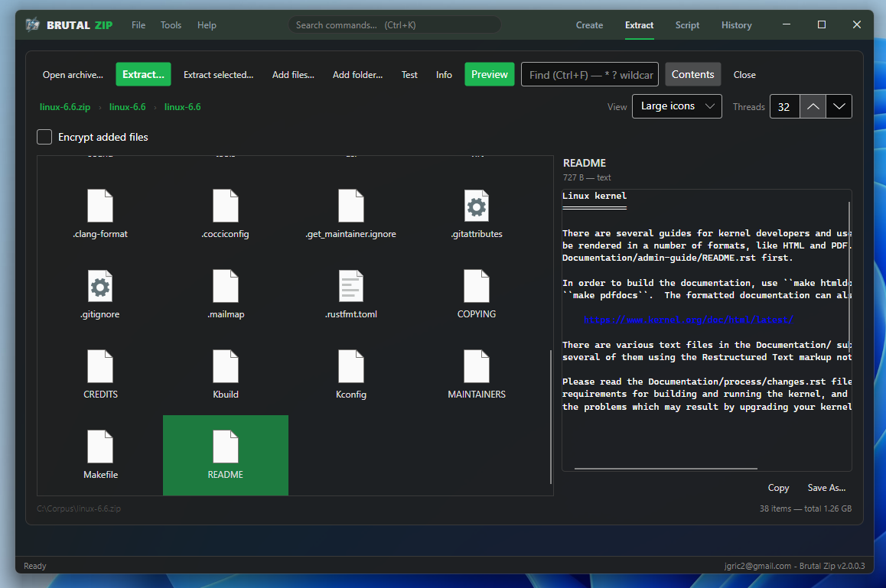This screenshot has height=588, width=886.
Task: Switch to the Create tab
Action: click(x=589, y=25)
